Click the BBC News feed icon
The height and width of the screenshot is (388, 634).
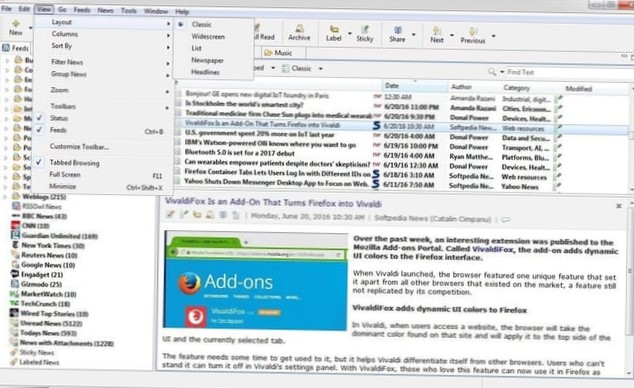click(16, 216)
